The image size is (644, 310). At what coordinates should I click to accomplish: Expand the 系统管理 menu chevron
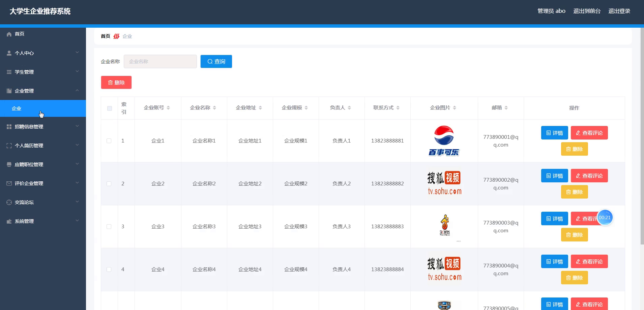click(x=77, y=221)
